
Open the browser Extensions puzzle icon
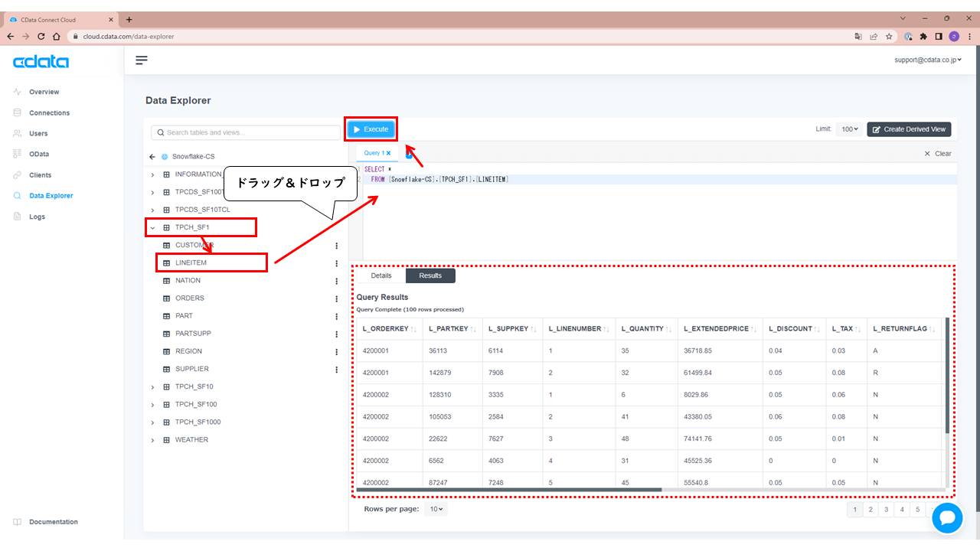923,36
